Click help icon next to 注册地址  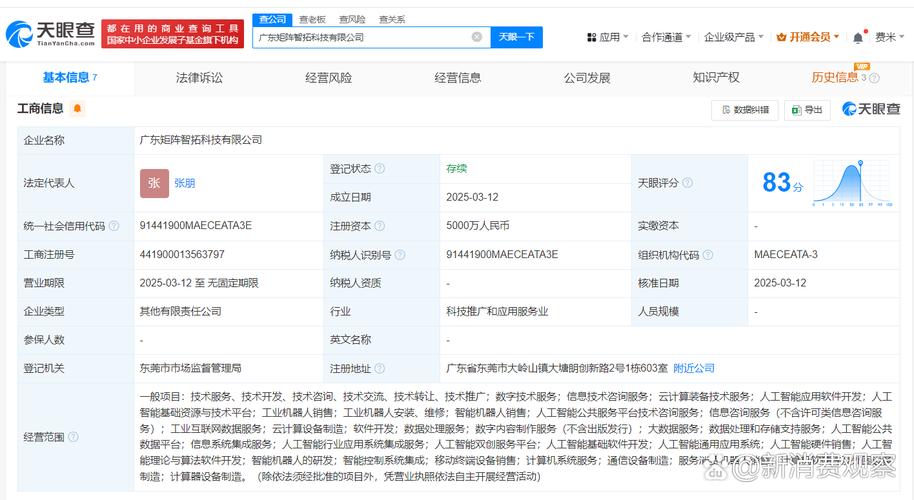[x=379, y=368]
